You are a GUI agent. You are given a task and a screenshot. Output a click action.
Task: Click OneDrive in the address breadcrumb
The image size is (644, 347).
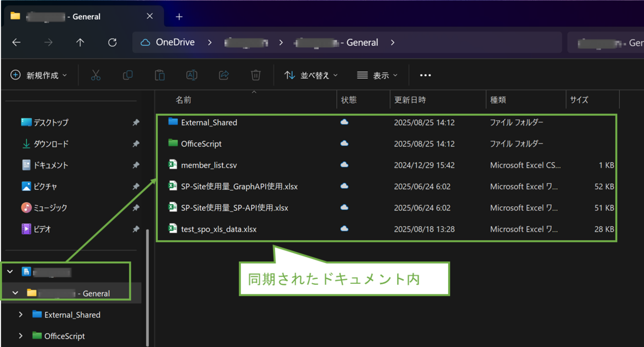tap(175, 42)
